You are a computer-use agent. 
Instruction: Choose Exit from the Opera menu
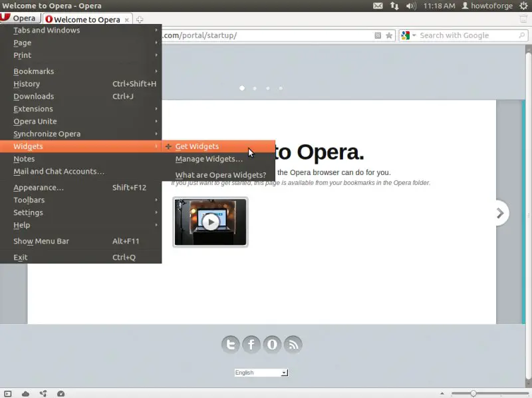point(80,258)
